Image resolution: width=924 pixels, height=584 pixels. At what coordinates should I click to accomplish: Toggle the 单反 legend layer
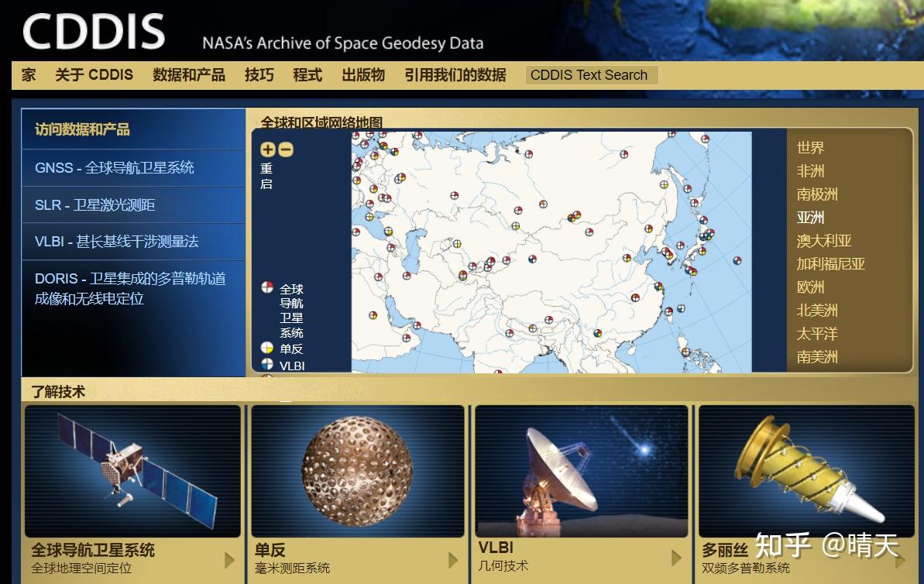click(x=266, y=349)
